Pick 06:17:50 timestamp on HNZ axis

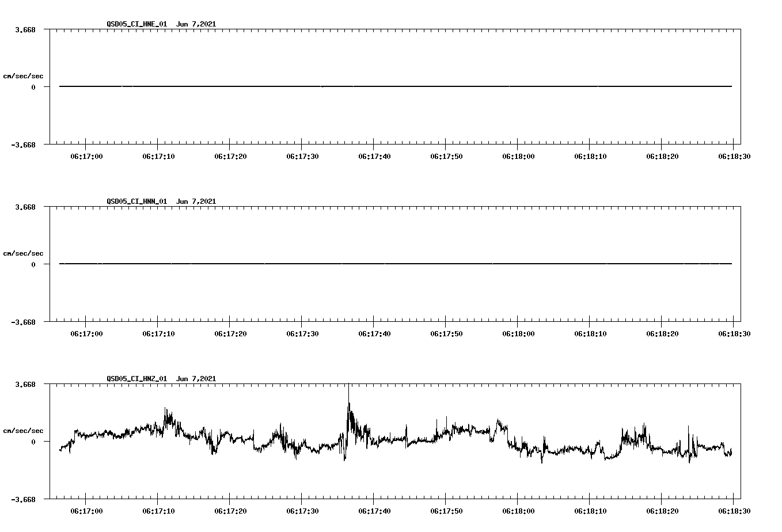pos(446,511)
